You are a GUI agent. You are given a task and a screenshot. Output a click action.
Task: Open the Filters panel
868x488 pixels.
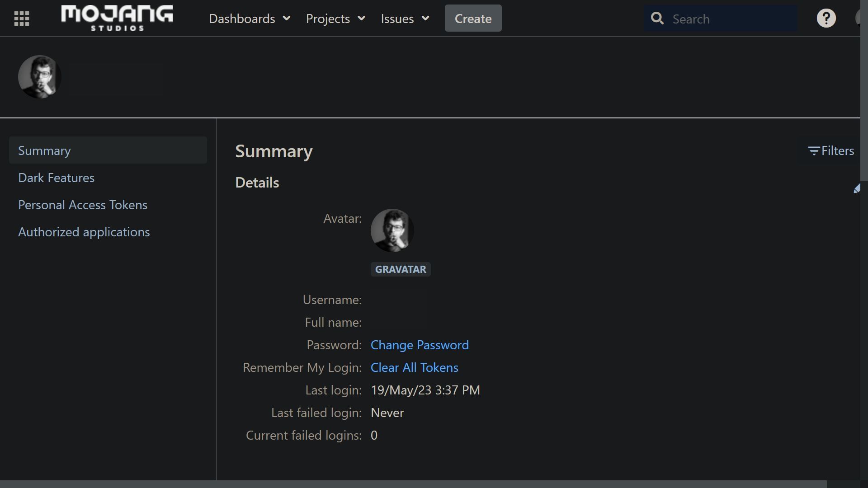pos(831,150)
